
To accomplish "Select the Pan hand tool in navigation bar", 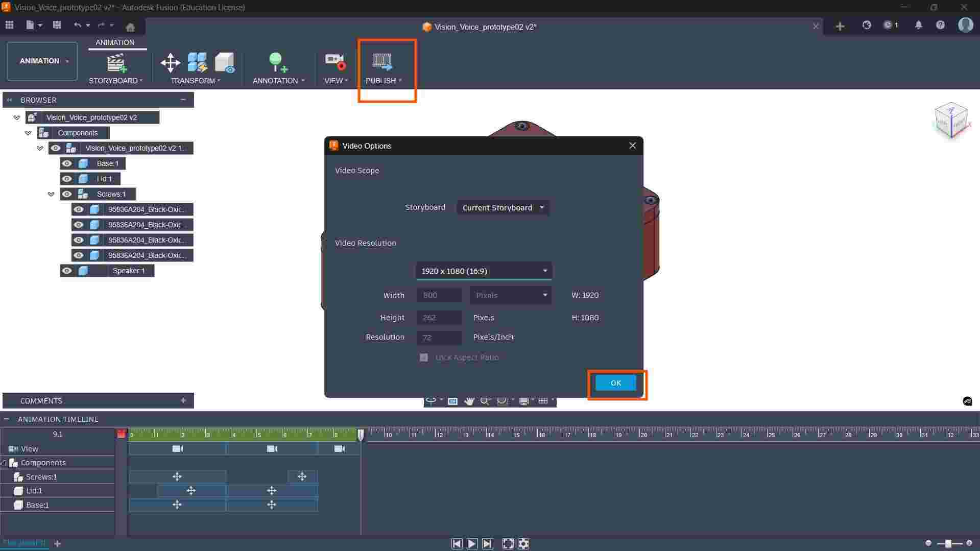I will 469,401.
